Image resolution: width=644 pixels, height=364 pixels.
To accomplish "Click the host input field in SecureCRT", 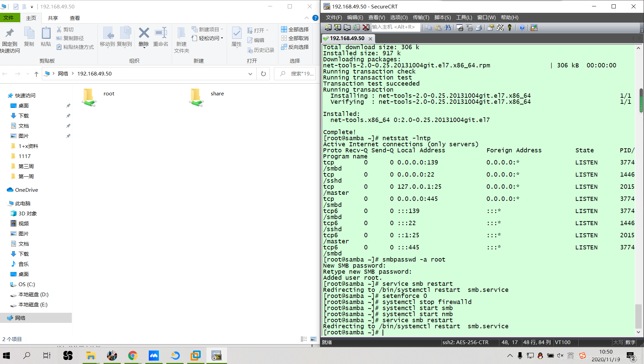I will (x=396, y=27).
